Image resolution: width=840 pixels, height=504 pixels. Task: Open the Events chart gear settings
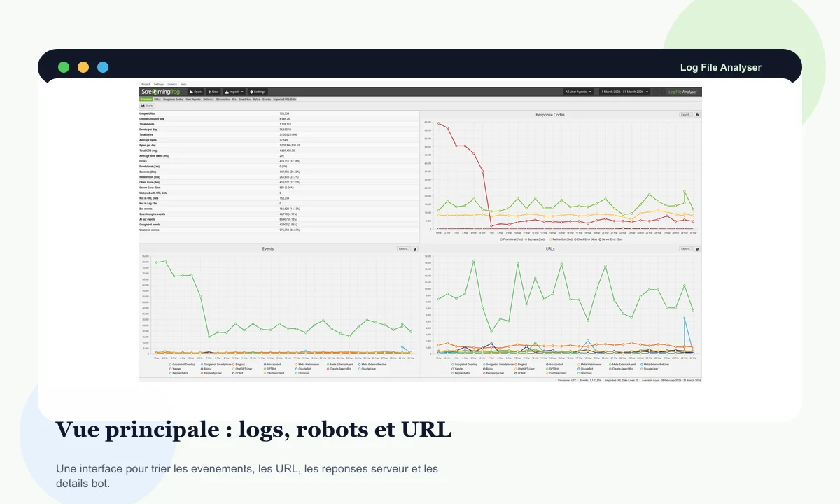tap(414, 248)
